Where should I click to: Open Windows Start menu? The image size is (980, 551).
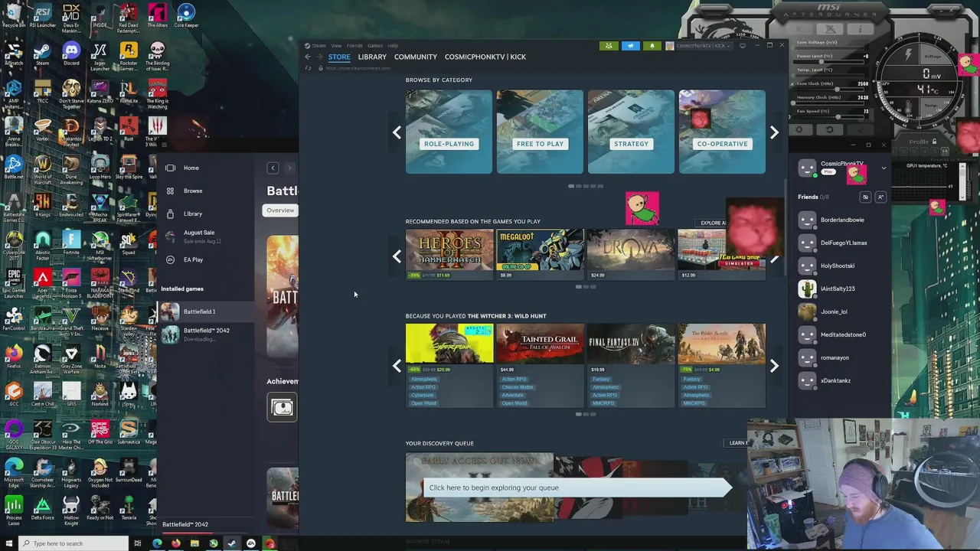click(9, 543)
